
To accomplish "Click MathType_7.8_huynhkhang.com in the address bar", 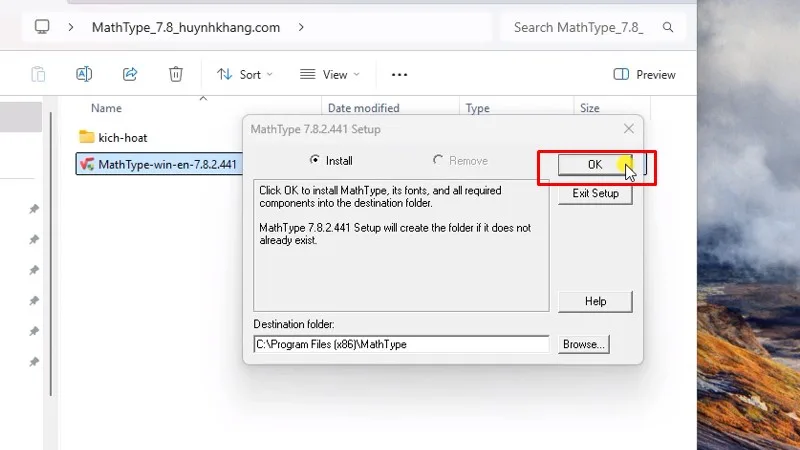I will (x=186, y=27).
